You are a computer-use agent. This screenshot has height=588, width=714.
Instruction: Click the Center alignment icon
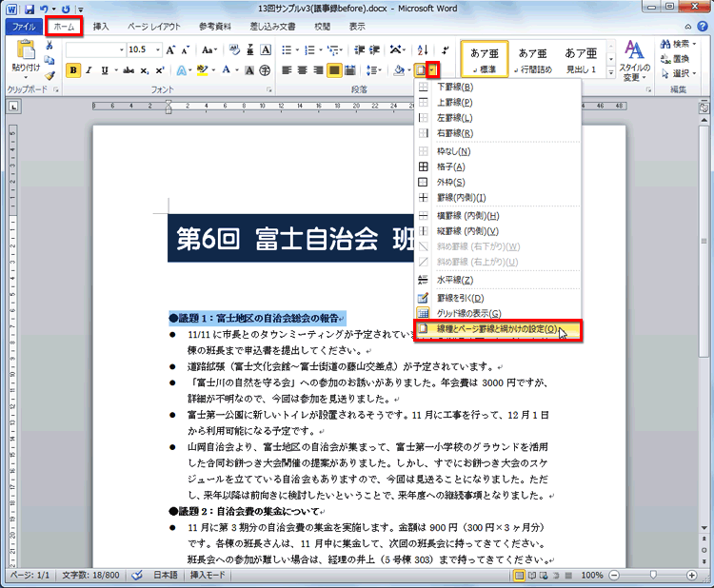click(303, 70)
